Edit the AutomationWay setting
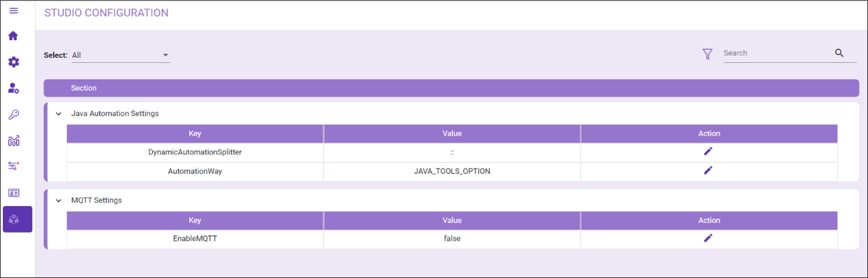868x278 pixels. [708, 170]
